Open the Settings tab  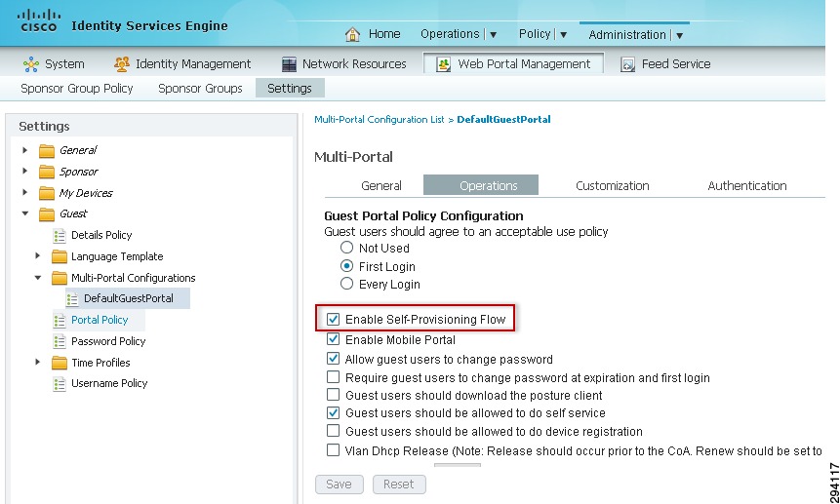click(290, 89)
